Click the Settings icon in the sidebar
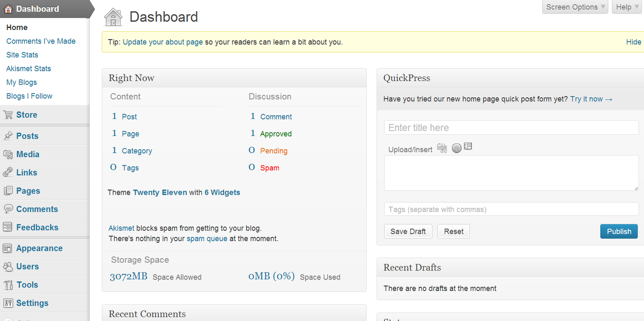This screenshot has width=644, height=321. [x=8, y=303]
